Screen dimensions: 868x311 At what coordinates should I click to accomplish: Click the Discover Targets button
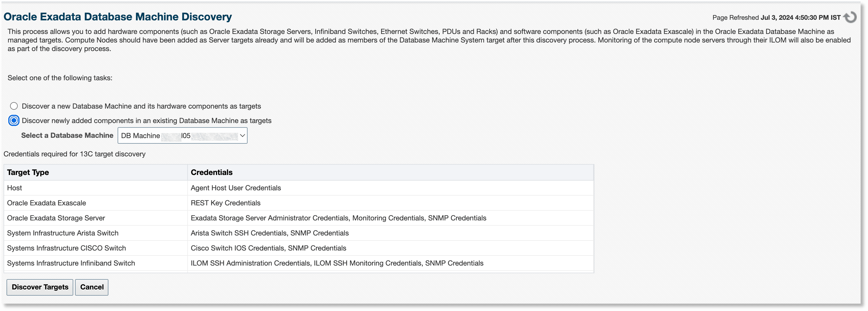click(39, 287)
